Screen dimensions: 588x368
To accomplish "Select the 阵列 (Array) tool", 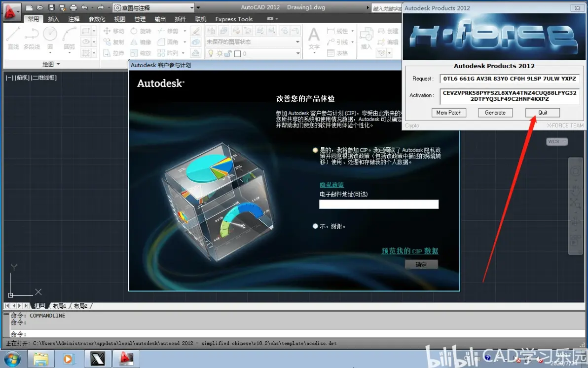I will [168, 53].
